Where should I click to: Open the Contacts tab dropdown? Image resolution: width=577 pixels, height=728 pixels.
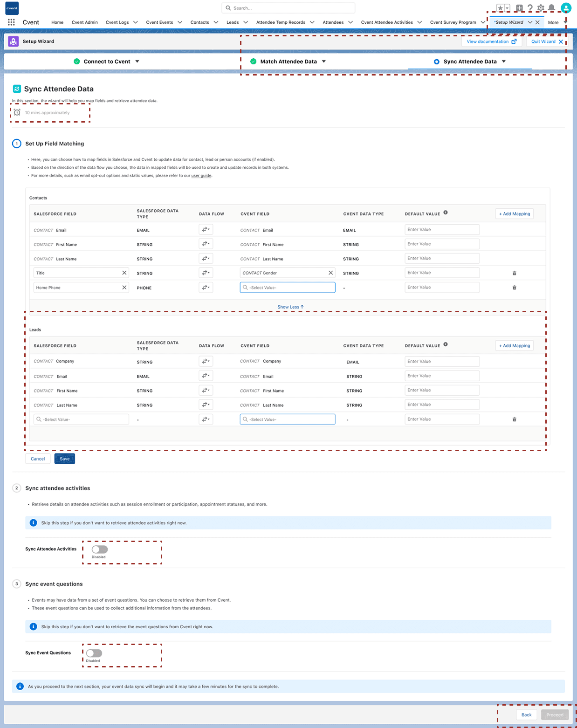(216, 22)
